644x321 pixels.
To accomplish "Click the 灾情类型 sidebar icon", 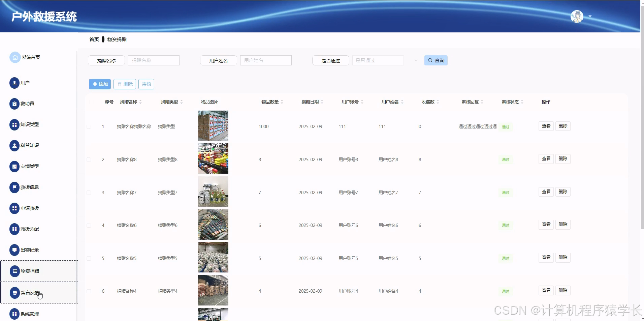I will click(14, 167).
